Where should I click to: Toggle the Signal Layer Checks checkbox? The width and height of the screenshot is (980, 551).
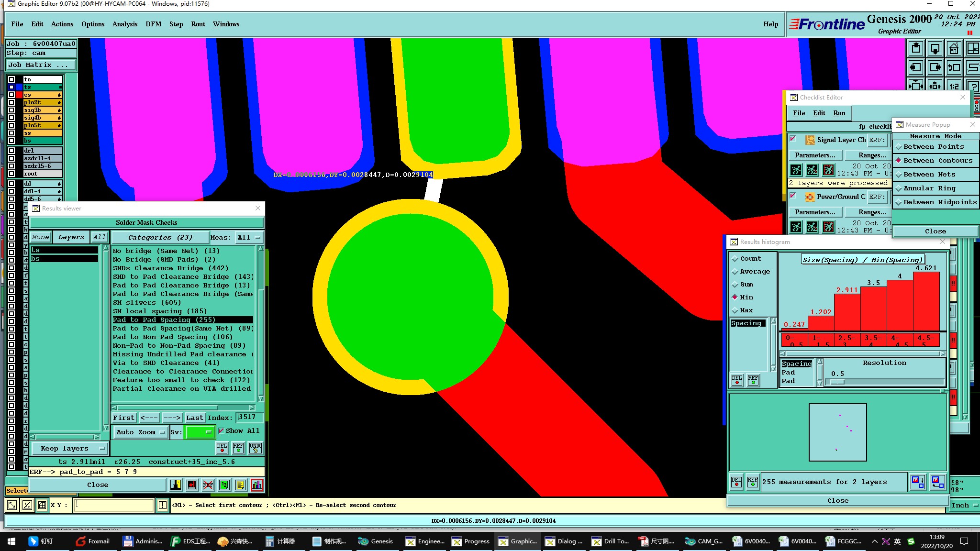coord(793,139)
